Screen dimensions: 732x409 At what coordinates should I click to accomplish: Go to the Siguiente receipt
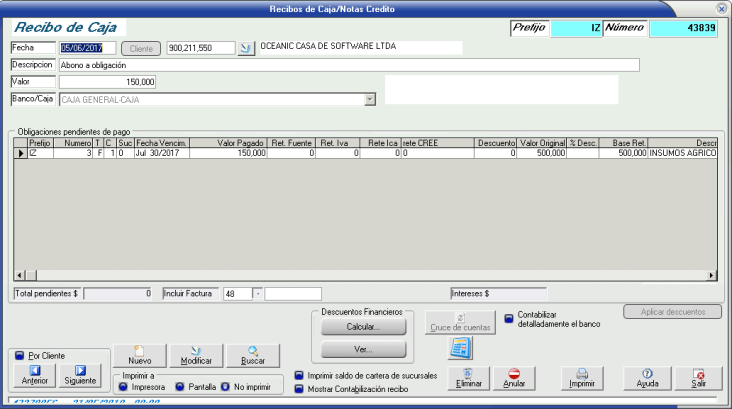pyautogui.click(x=80, y=374)
